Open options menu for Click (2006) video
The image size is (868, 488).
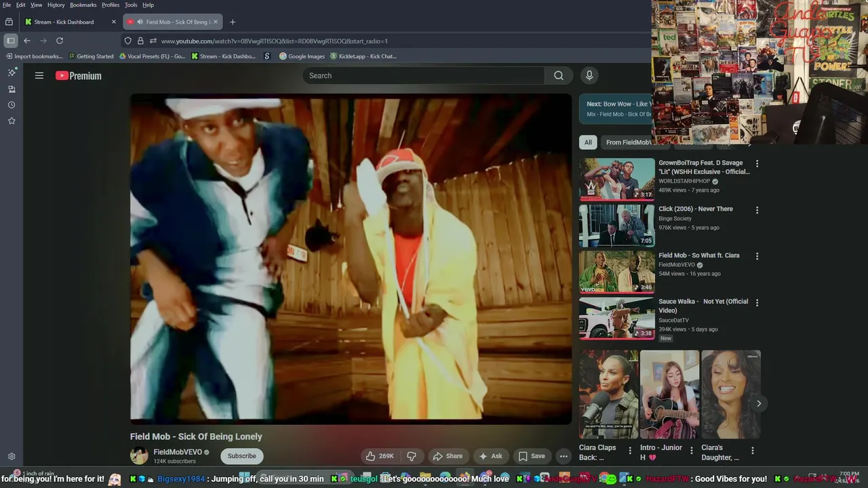[x=757, y=210]
